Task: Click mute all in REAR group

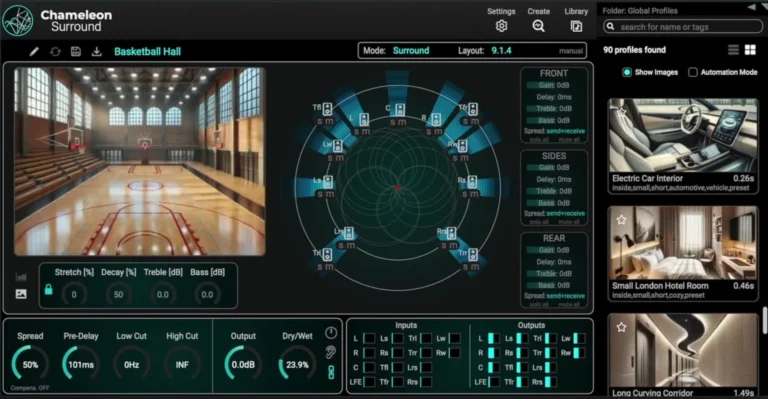Action: [x=569, y=304]
